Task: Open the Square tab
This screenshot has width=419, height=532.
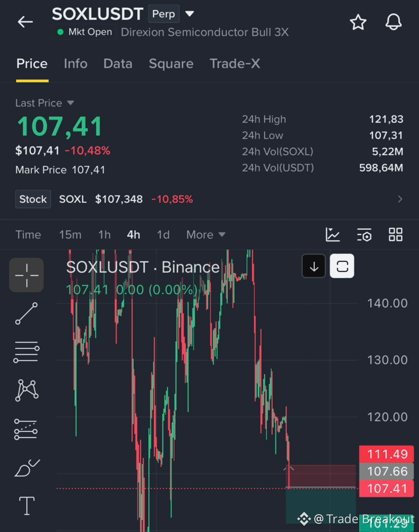Action: coord(171,64)
